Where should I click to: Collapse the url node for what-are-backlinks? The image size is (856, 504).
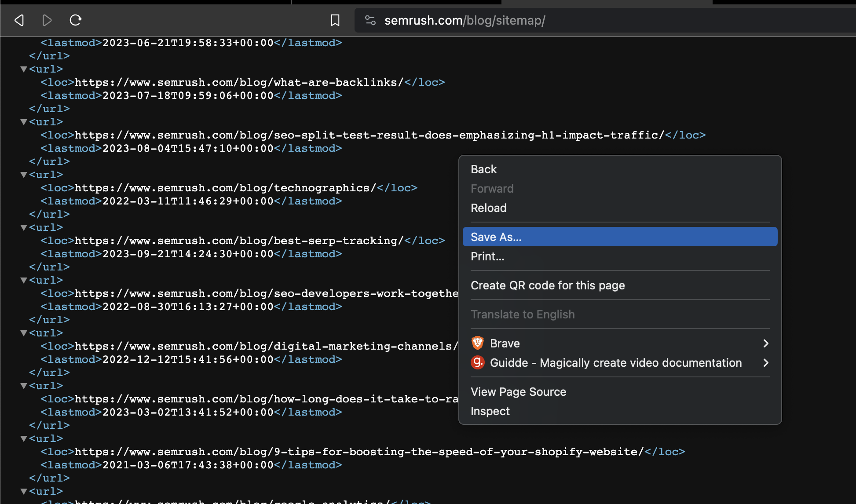pyautogui.click(x=24, y=69)
